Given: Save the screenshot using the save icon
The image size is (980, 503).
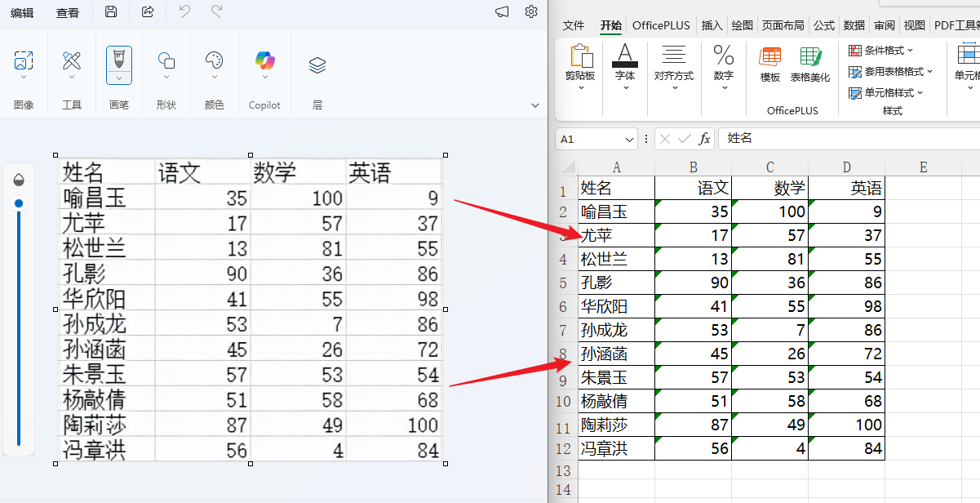Looking at the screenshot, I should point(111,12).
